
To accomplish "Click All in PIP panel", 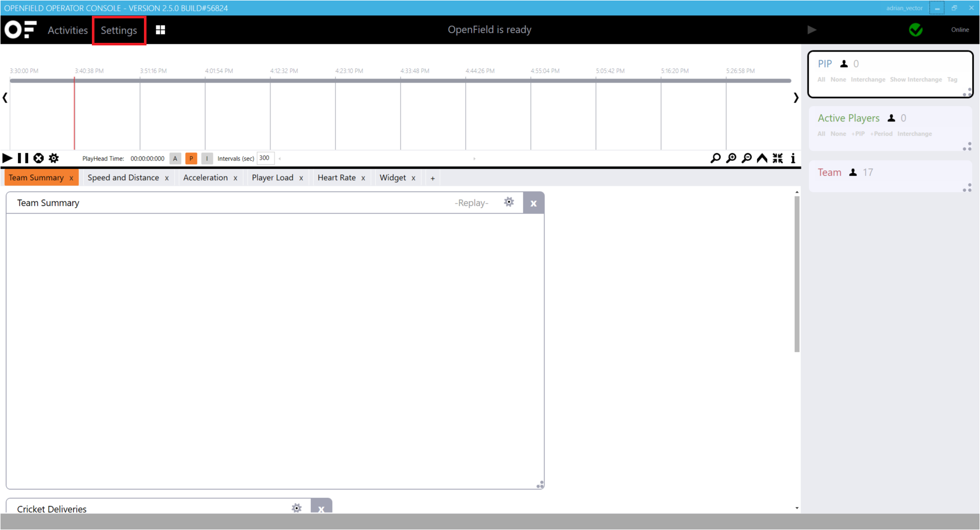I will pyautogui.click(x=821, y=80).
